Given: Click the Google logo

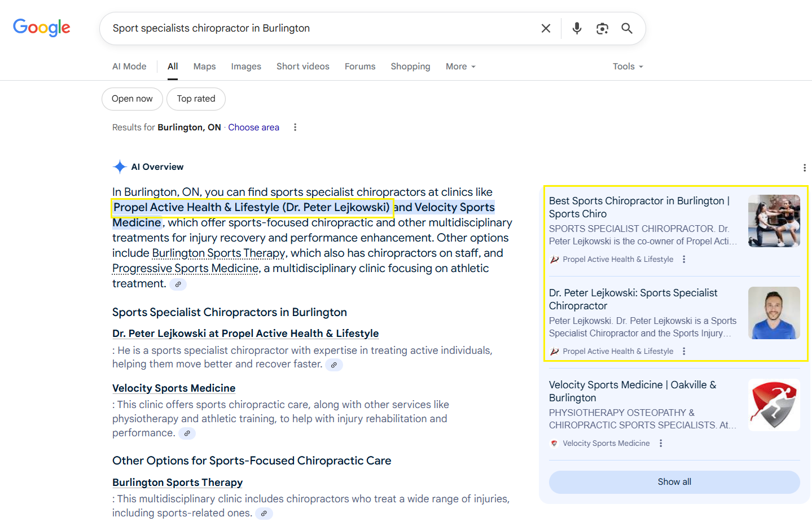Looking at the screenshot, I should point(42,27).
